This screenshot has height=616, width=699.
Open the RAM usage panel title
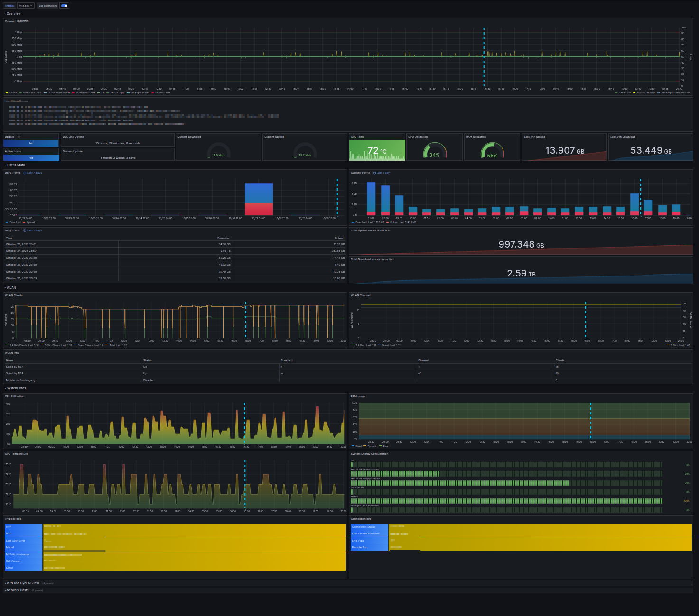[x=358, y=396]
